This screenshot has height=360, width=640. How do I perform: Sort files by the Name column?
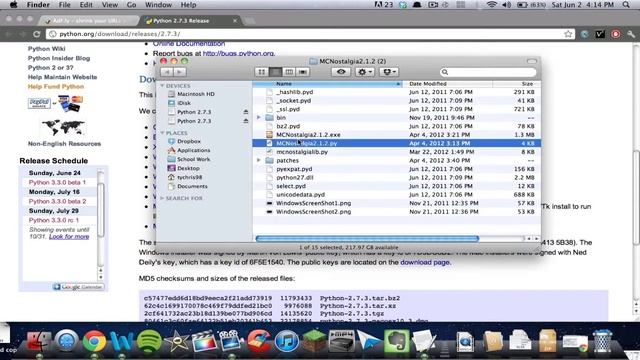pyautogui.click(x=327, y=84)
